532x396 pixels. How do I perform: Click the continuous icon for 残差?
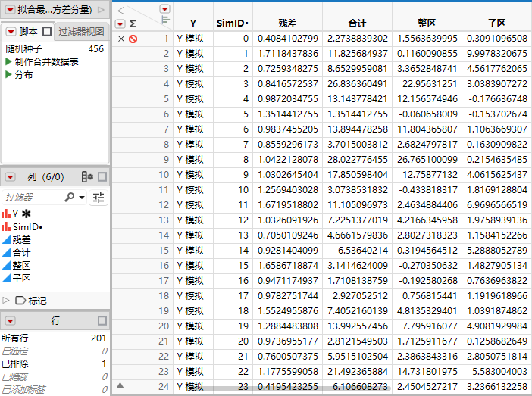pos(6,240)
